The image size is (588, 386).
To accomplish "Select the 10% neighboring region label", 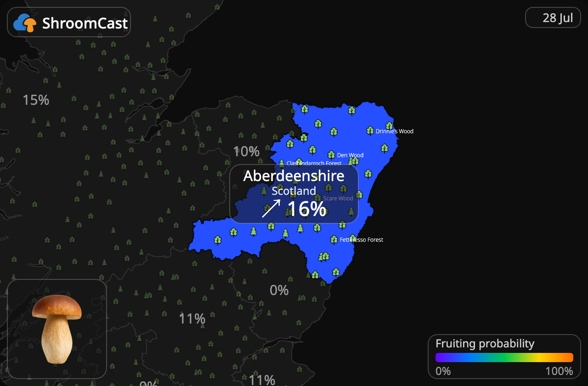I will click(x=246, y=151).
